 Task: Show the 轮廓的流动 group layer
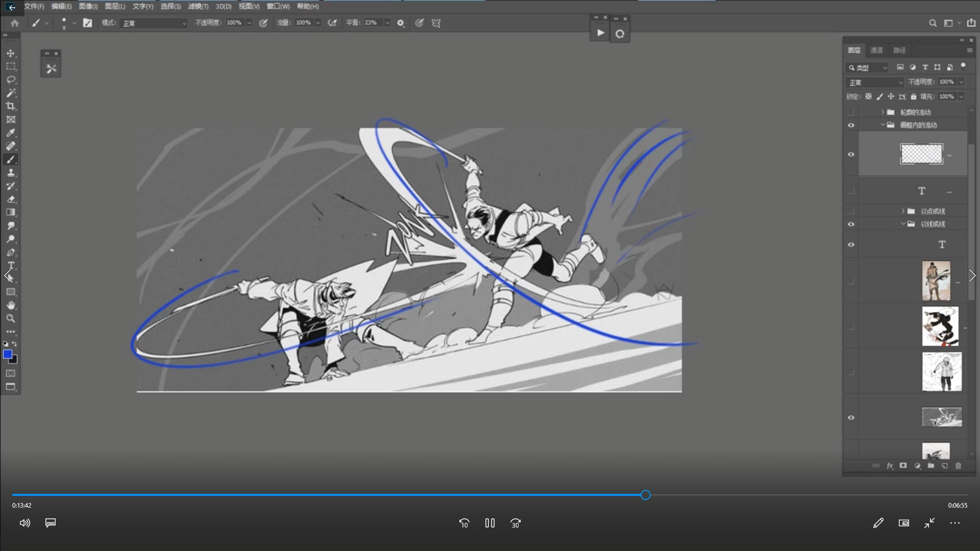tap(851, 112)
